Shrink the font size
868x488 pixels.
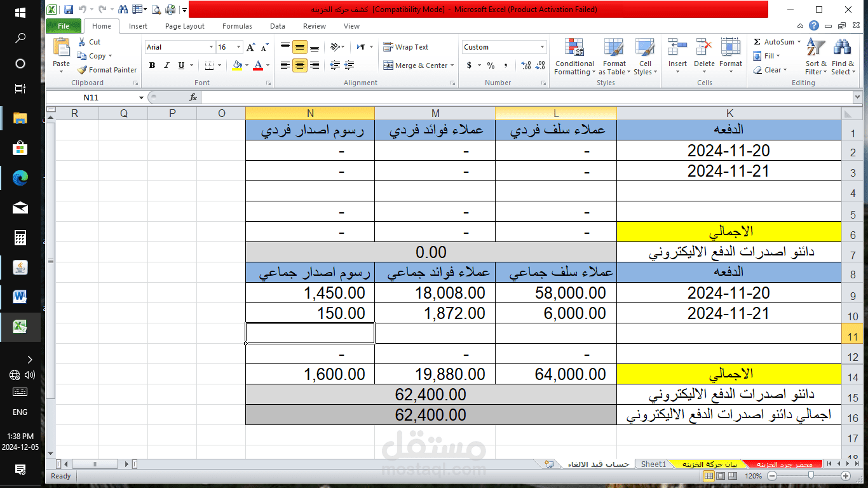point(264,47)
